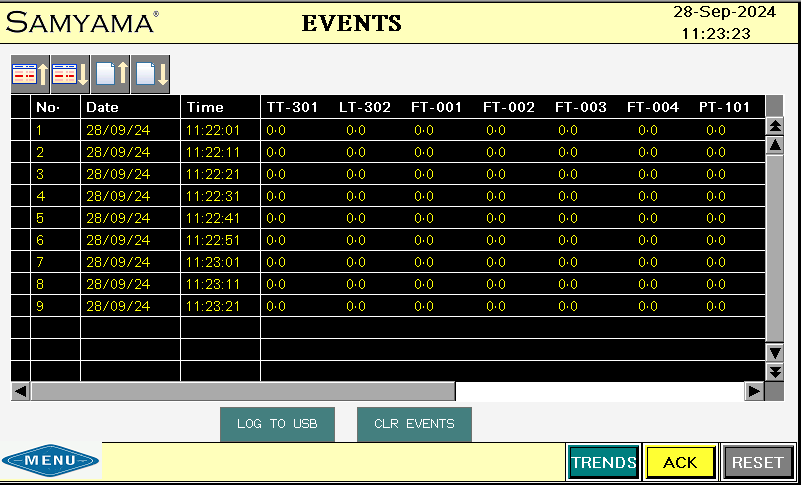Click the scroll down one row icon
The image size is (801, 485).
(70, 74)
